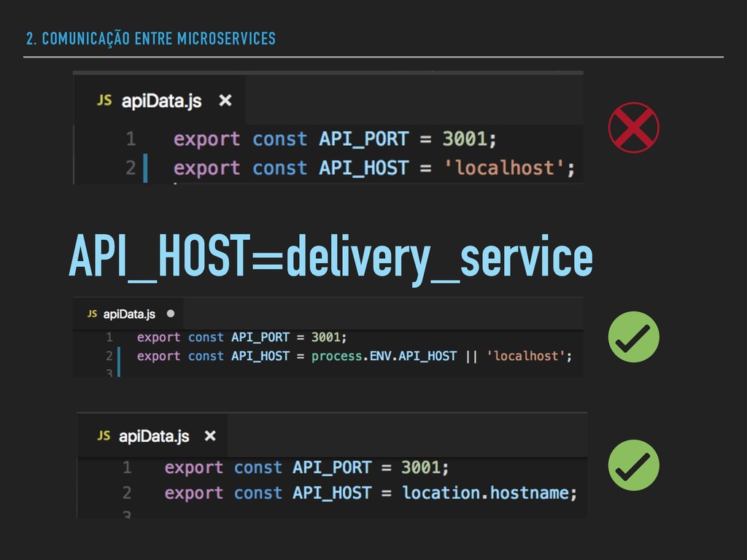Click line number 2 in top editor
The width and height of the screenshot is (747, 560).
131,168
